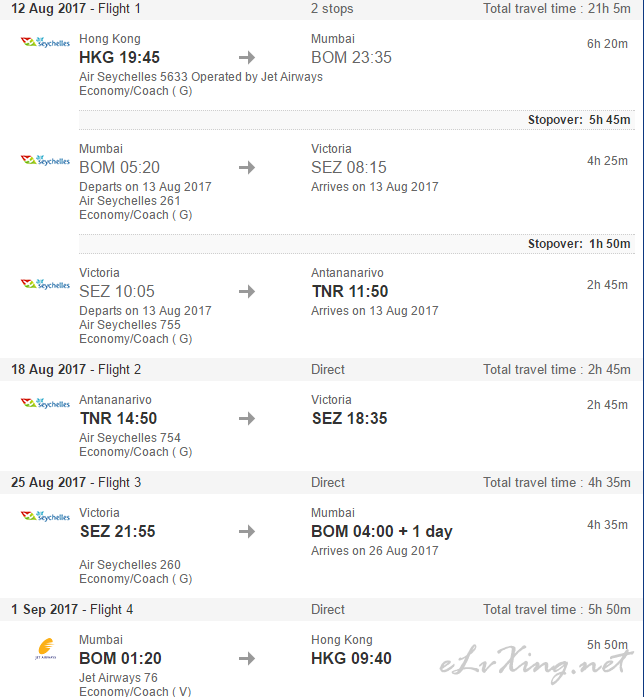This screenshot has height=697, width=644.
Task: Click arrow between BOM 01:20 and HKG 09:40
Action: point(247,659)
